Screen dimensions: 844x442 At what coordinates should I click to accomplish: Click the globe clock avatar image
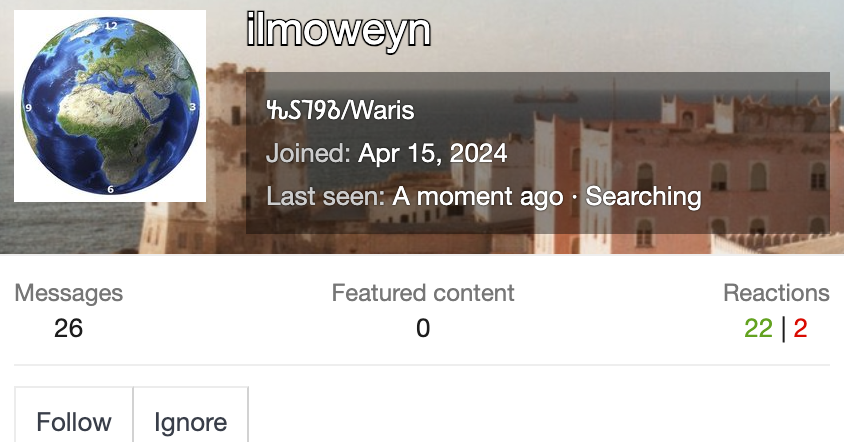(110, 106)
